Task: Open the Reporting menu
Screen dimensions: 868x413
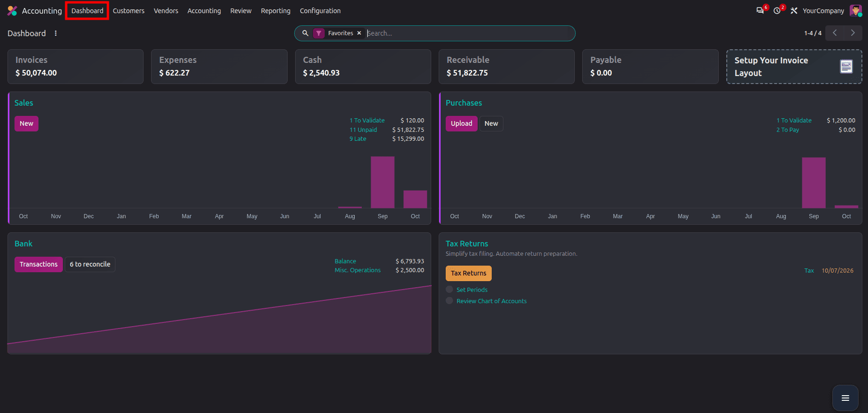Action: (276, 11)
